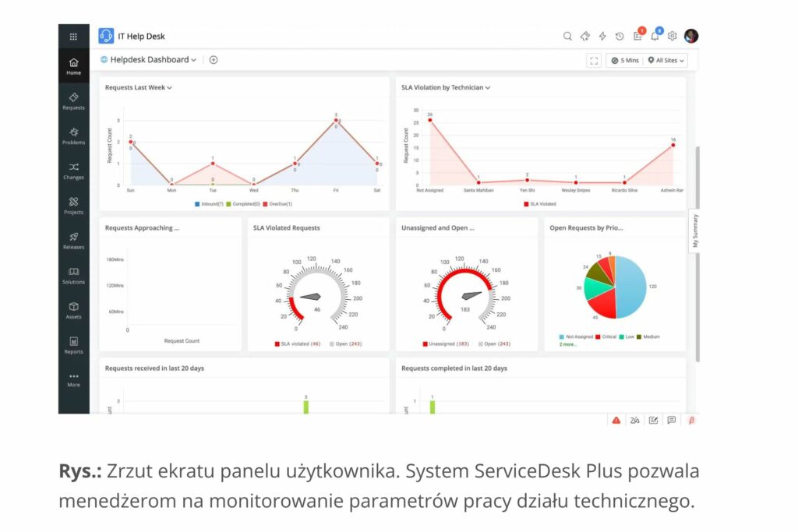This screenshot has height=532, width=798.
Task: Open the quick actions lightning icon
Action: (x=602, y=37)
